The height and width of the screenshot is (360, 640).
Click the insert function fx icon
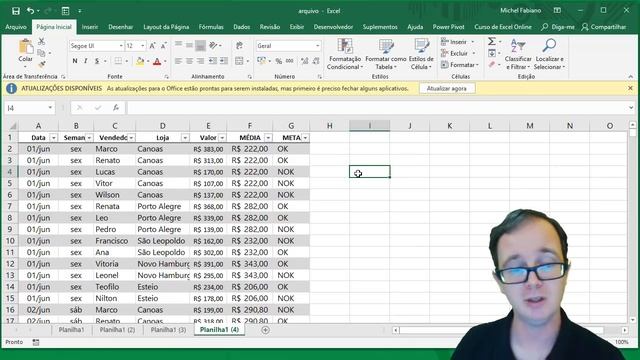pyautogui.click(x=116, y=108)
